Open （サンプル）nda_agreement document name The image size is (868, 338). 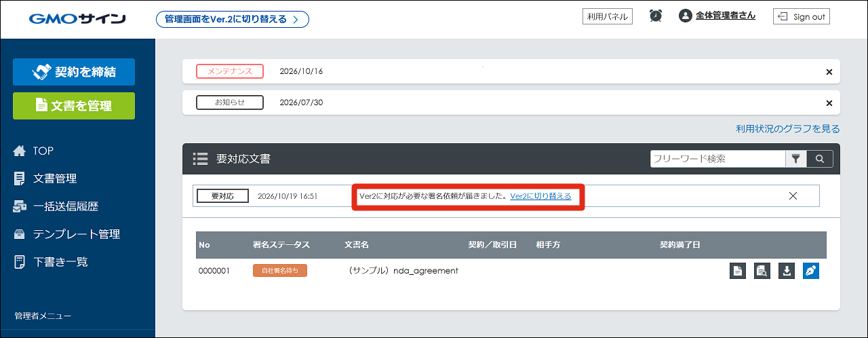point(401,271)
